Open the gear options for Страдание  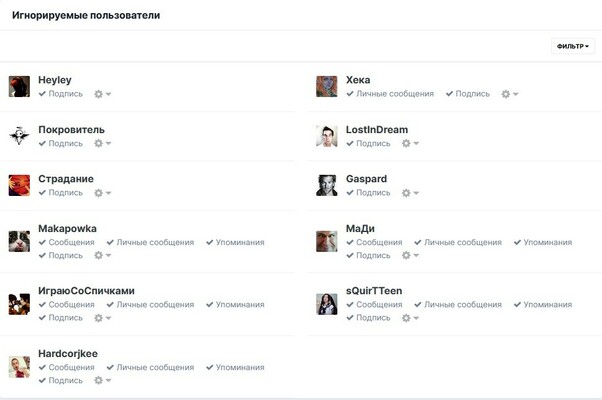coord(103,193)
